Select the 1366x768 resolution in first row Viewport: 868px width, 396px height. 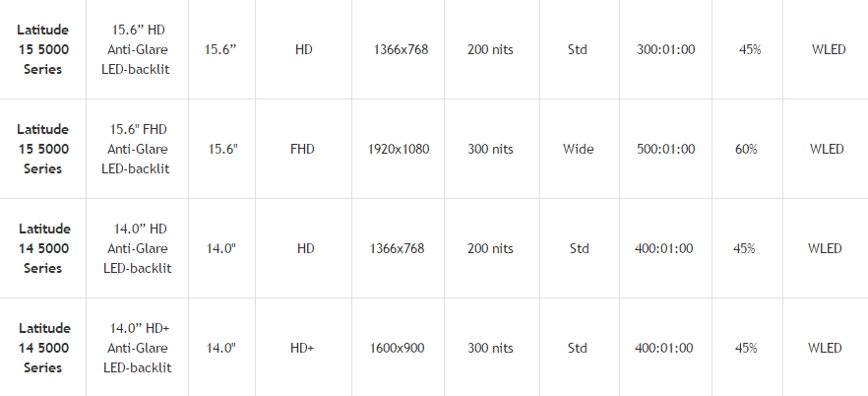point(401,50)
